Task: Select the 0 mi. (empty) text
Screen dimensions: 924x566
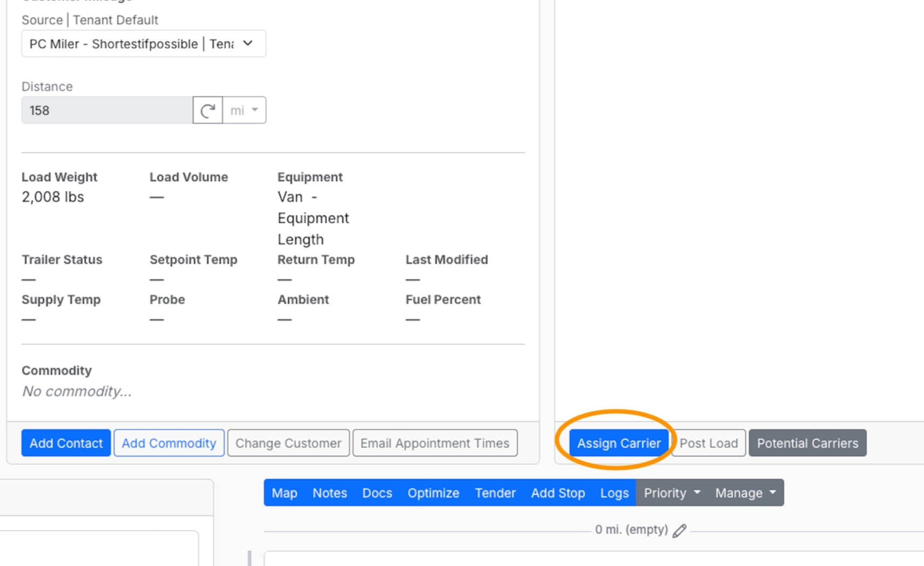Action: (631, 530)
